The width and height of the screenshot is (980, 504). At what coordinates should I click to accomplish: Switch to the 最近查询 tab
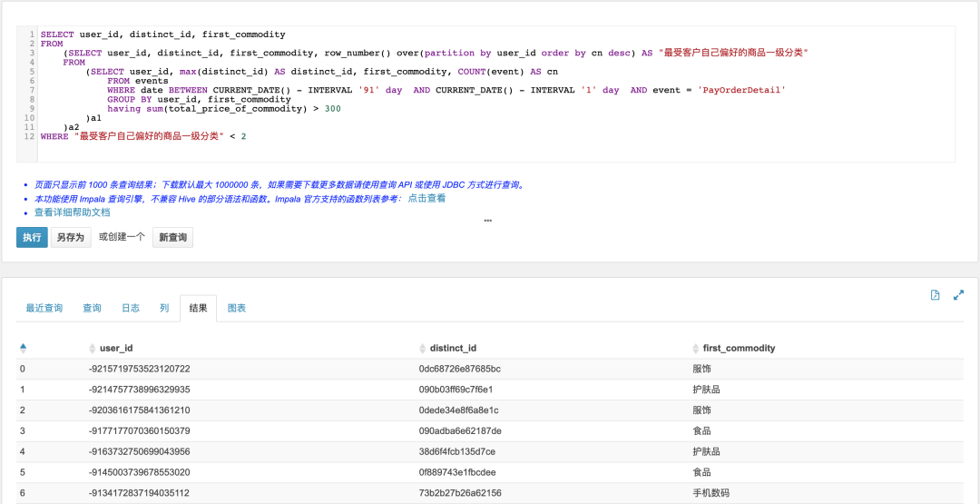tap(44, 308)
